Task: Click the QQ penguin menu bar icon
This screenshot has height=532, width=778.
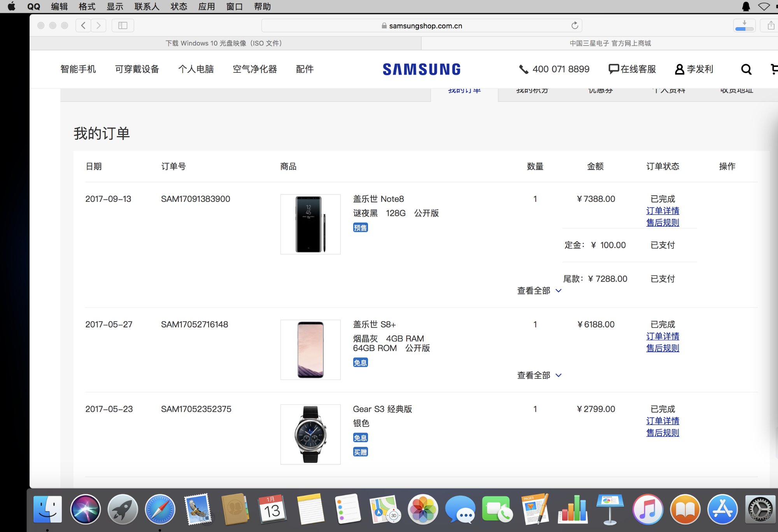Action: tap(746, 7)
